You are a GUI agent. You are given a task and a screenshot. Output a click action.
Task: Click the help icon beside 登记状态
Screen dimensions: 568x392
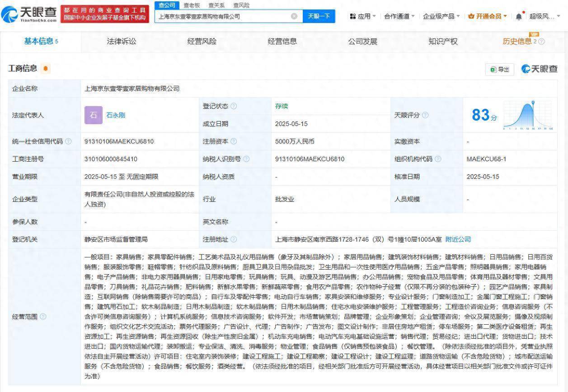coord(234,106)
